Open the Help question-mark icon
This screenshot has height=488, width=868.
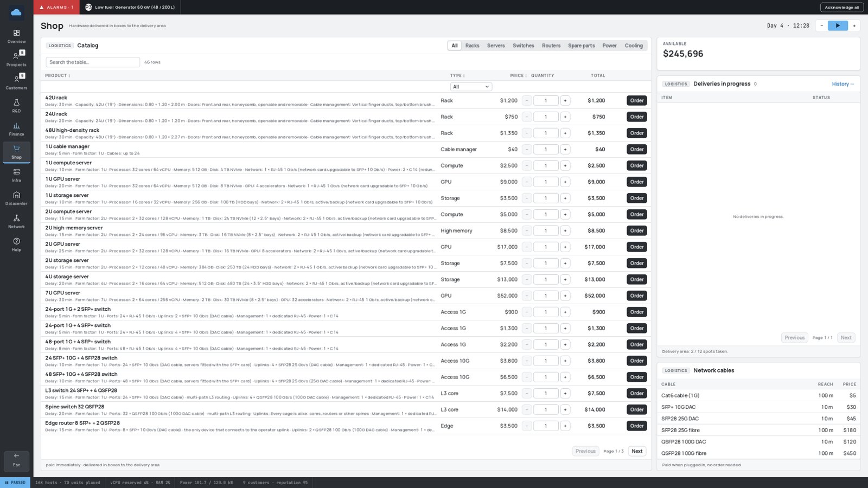tap(16, 245)
